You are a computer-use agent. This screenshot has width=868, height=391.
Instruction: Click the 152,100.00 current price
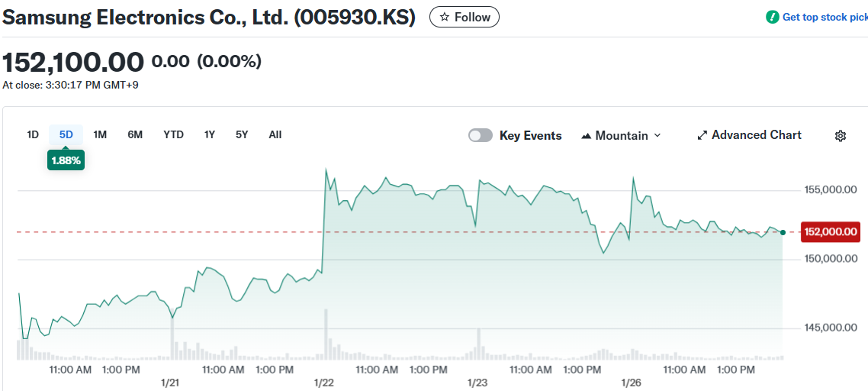click(74, 62)
